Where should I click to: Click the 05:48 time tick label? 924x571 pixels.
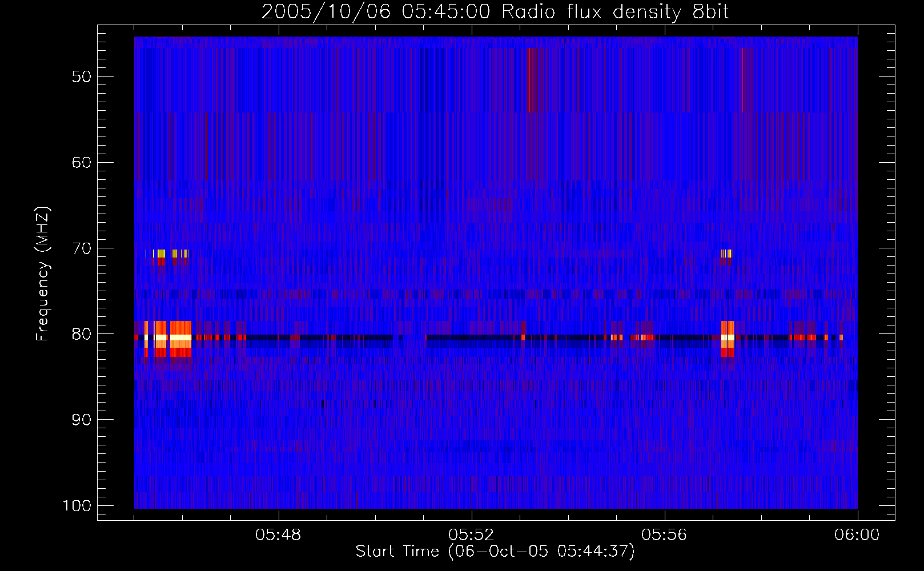tap(278, 535)
